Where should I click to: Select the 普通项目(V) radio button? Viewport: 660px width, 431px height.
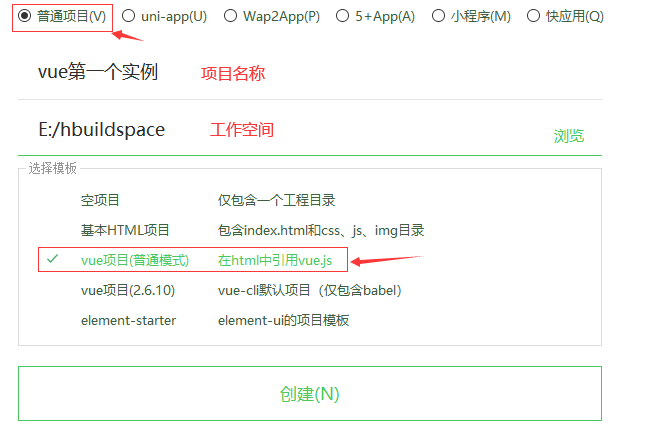point(25,16)
